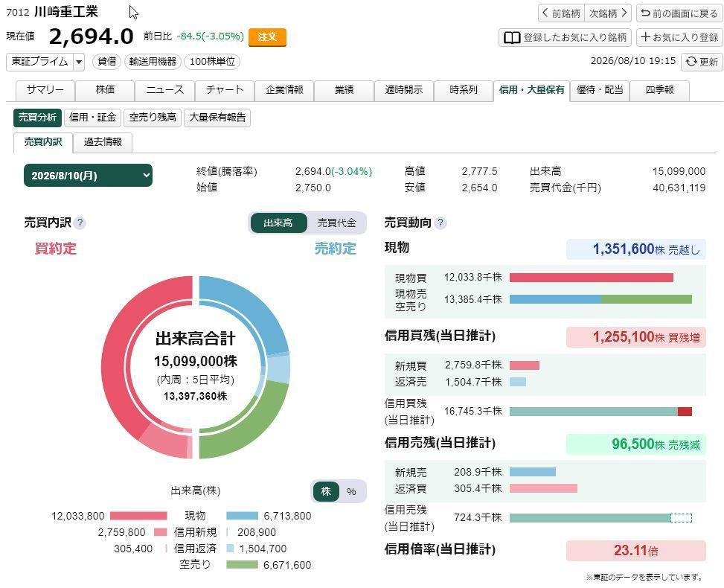Click the 100株単位 tag
The height and width of the screenshot is (588, 724).
coord(212,62)
